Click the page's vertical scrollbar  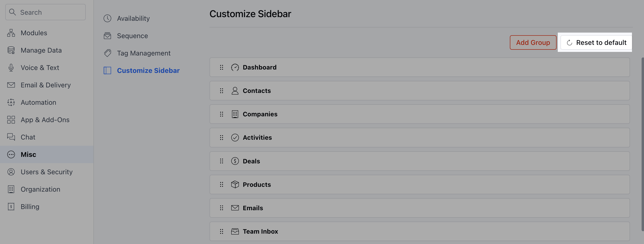(x=643, y=144)
